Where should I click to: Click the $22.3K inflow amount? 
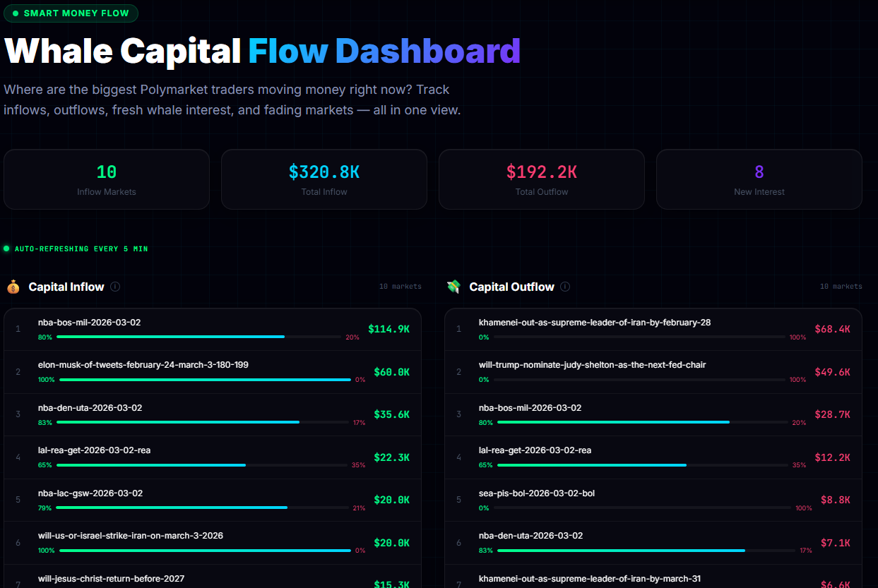point(392,457)
